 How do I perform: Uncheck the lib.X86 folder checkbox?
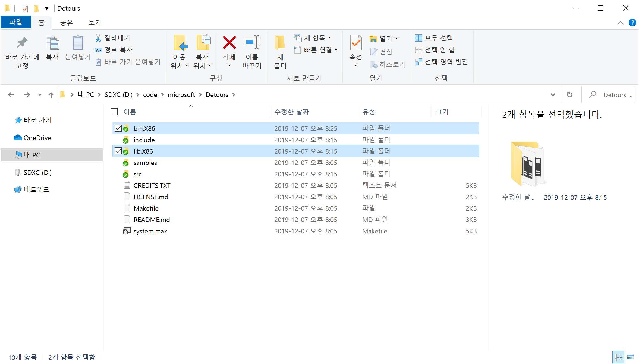tap(118, 151)
